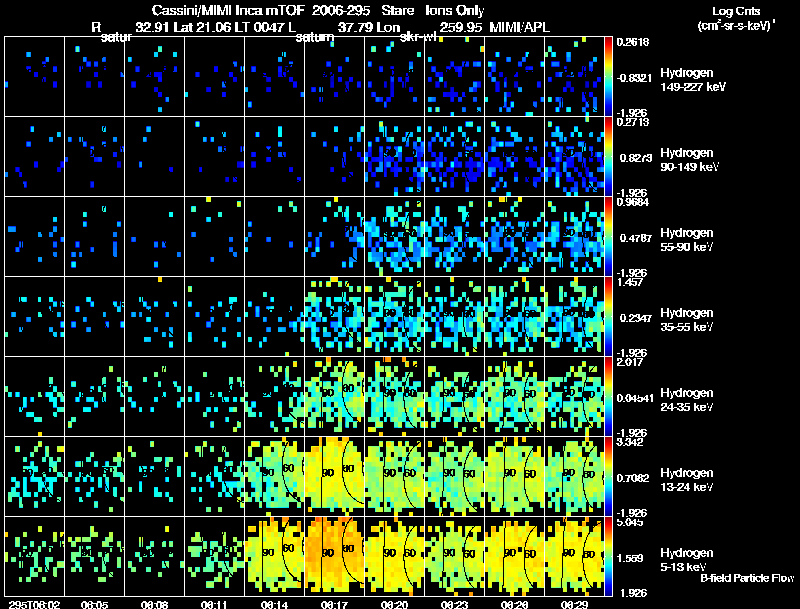Click the Hydrogen 5-13 keV row label
The image size is (800, 609).
687,560
